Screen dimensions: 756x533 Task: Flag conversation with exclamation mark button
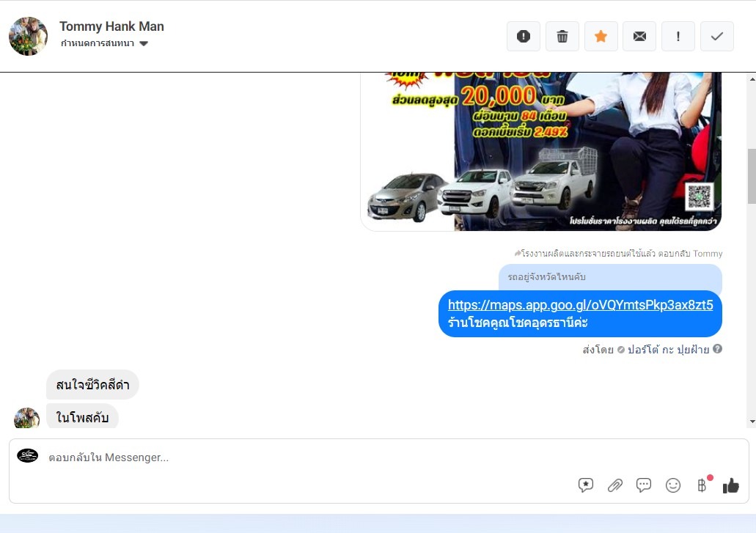pyautogui.click(x=678, y=36)
